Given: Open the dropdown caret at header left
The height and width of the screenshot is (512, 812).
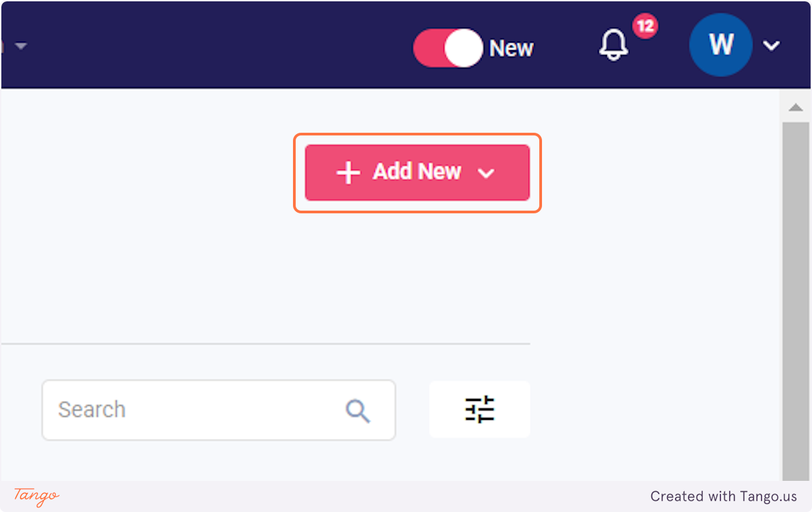Looking at the screenshot, I should coord(21,46).
